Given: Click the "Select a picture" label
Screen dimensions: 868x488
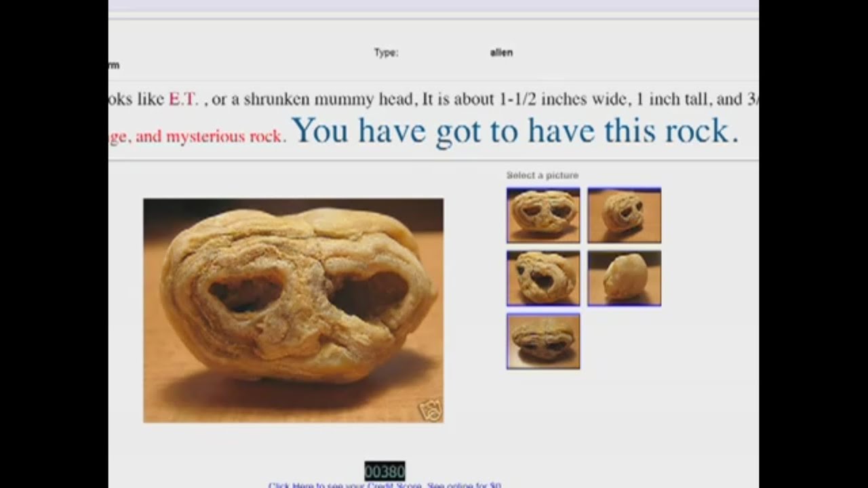Looking at the screenshot, I should click(x=542, y=176).
